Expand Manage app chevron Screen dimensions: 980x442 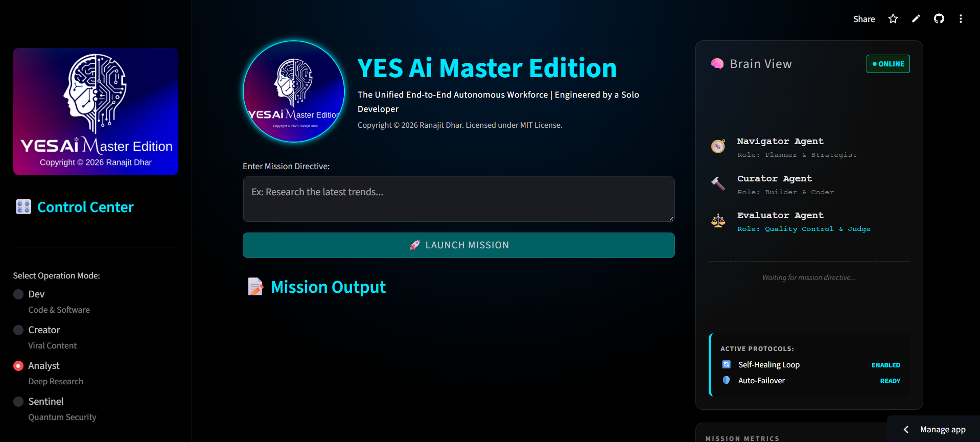click(x=906, y=430)
